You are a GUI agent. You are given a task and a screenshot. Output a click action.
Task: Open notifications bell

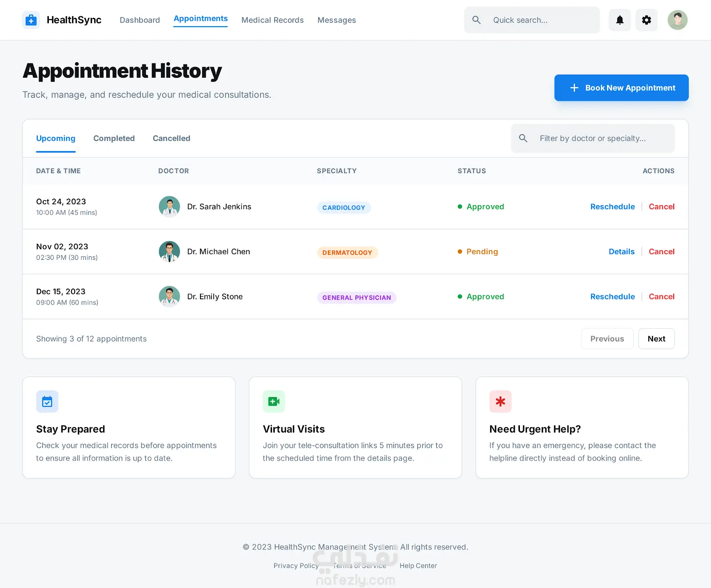[x=620, y=20]
